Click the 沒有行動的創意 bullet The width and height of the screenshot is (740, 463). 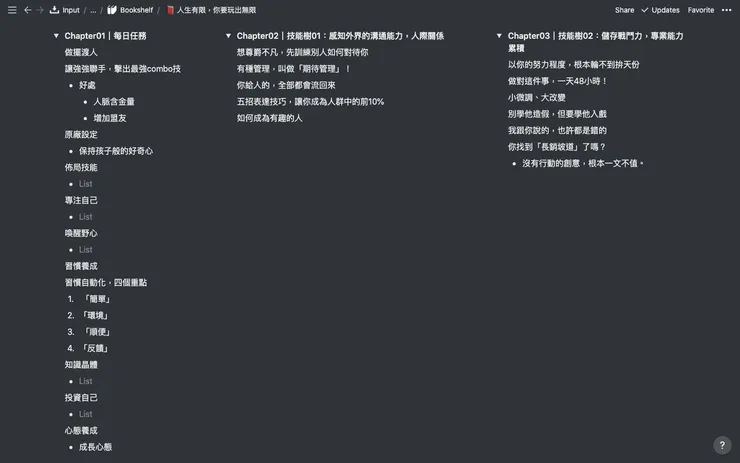pyautogui.click(x=583, y=164)
